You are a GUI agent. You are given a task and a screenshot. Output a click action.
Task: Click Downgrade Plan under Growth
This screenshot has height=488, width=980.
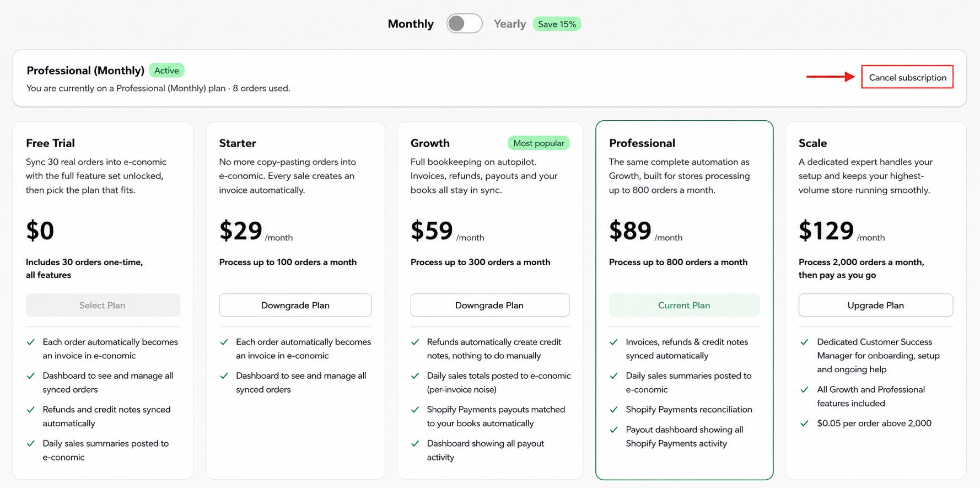pyautogui.click(x=489, y=305)
